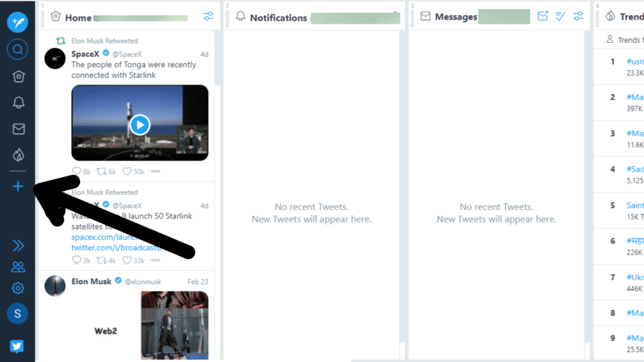Viewport: 644px width, 362px height.
Task: Play the SpaceX Tonga Starlink video
Action: point(140,125)
